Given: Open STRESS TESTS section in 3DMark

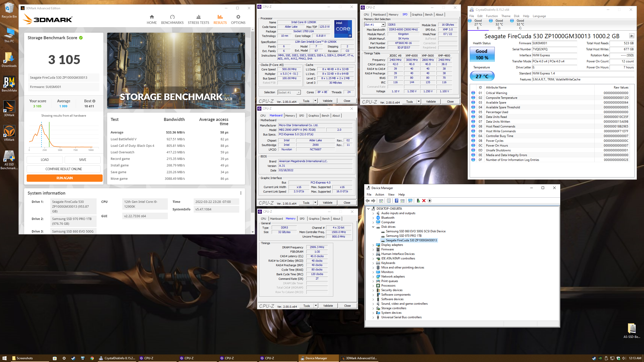Looking at the screenshot, I should 198,20.
